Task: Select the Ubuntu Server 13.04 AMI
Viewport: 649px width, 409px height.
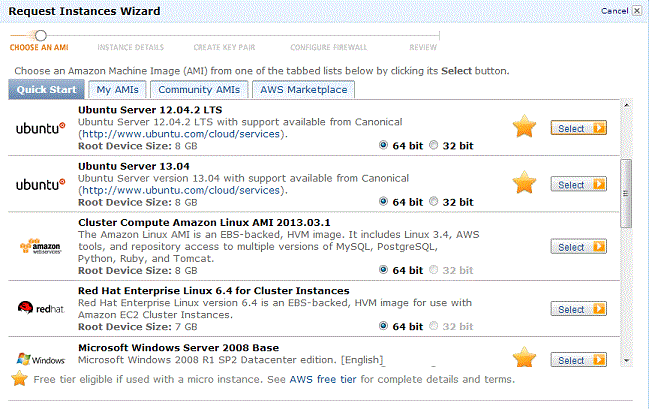Action: [578, 184]
